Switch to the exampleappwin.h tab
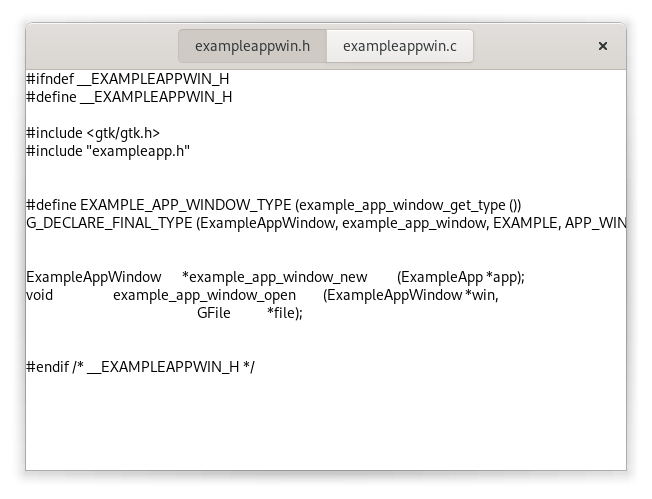The image size is (652, 499). click(x=252, y=46)
